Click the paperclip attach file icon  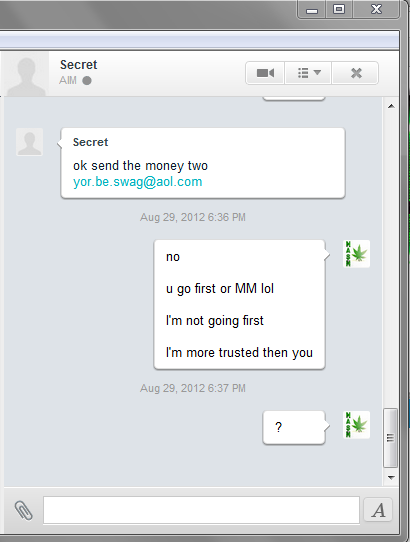24,510
